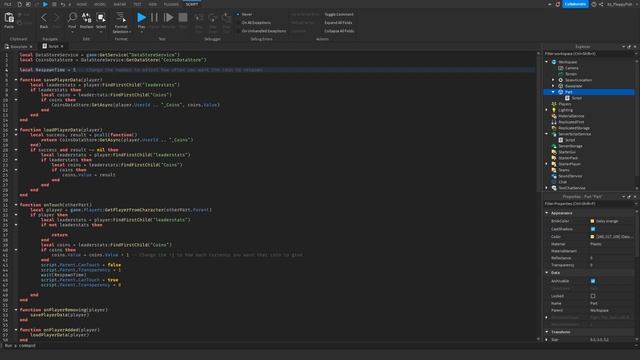Screen dimensions: 640x360
Task: Collapse the Part node arrow in Explorer
Action: pyautogui.click(x=553, y=92)
